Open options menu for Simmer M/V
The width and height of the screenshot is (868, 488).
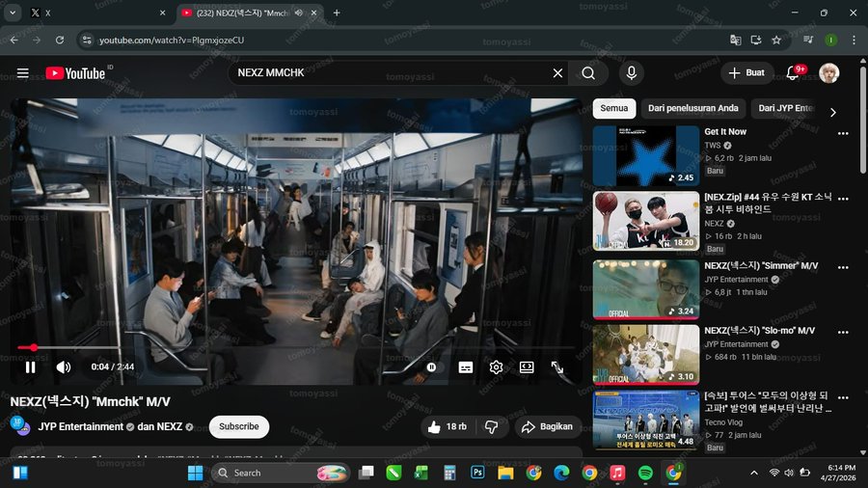tap(843, 267)
